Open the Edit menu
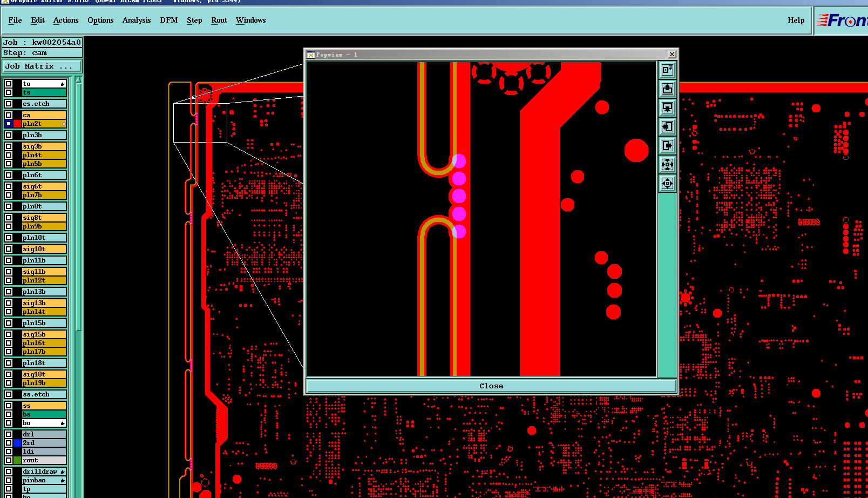The image size is (868, 498). pyautogui.click(x=38, y=21)
